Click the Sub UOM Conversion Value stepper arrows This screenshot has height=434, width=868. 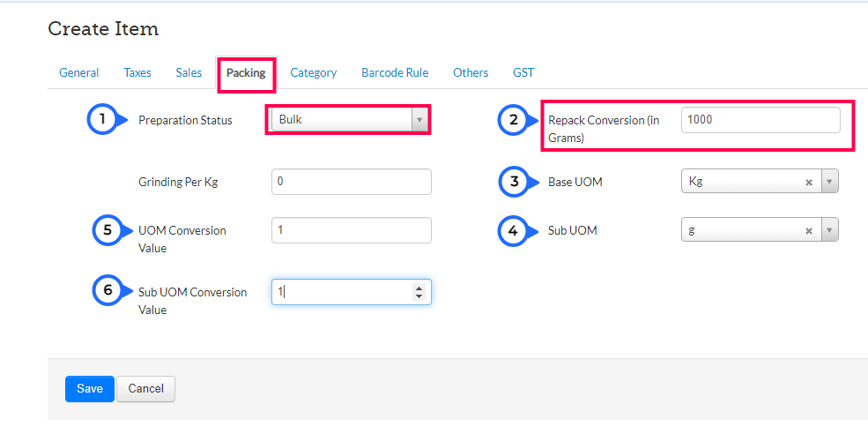(x=419, y=292)
